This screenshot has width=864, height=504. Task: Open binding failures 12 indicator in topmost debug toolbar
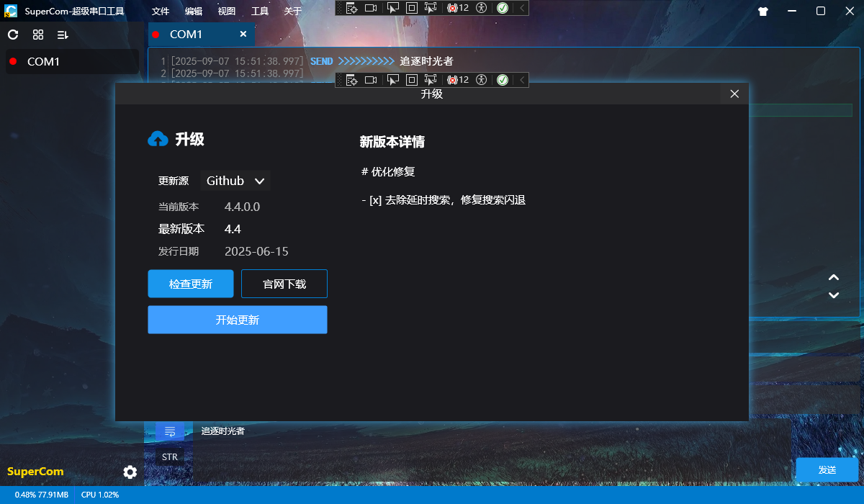coord(458,8)
